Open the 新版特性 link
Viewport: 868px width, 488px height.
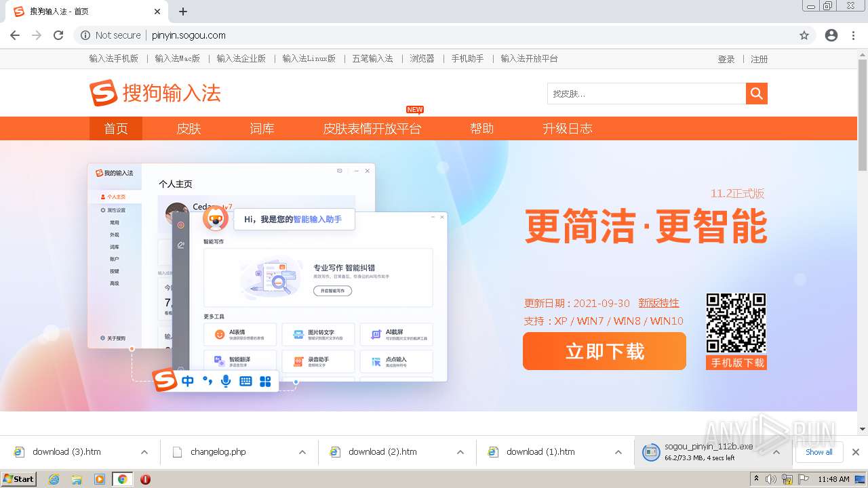click(x=658, y=303)
